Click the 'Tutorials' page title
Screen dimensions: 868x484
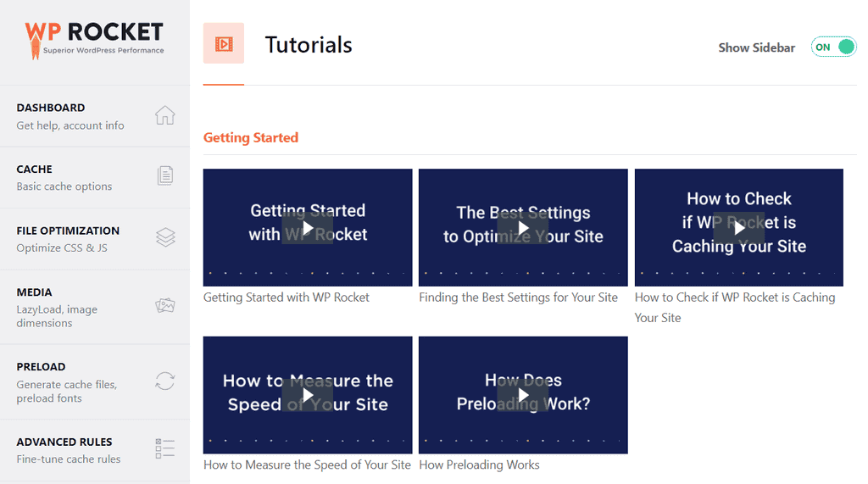pos(309,45)
